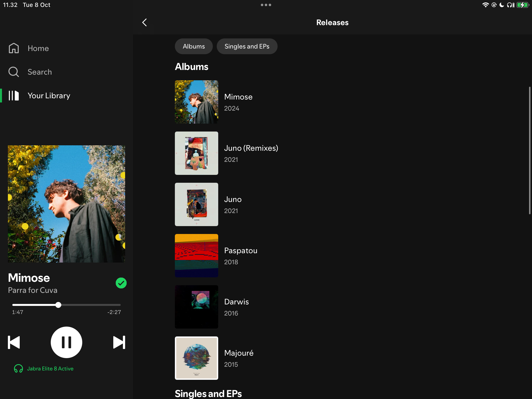Toggle the green saved checkmark for Mimose
The height and width of the screenshot is (399, 532).
[x=121, y=283]
